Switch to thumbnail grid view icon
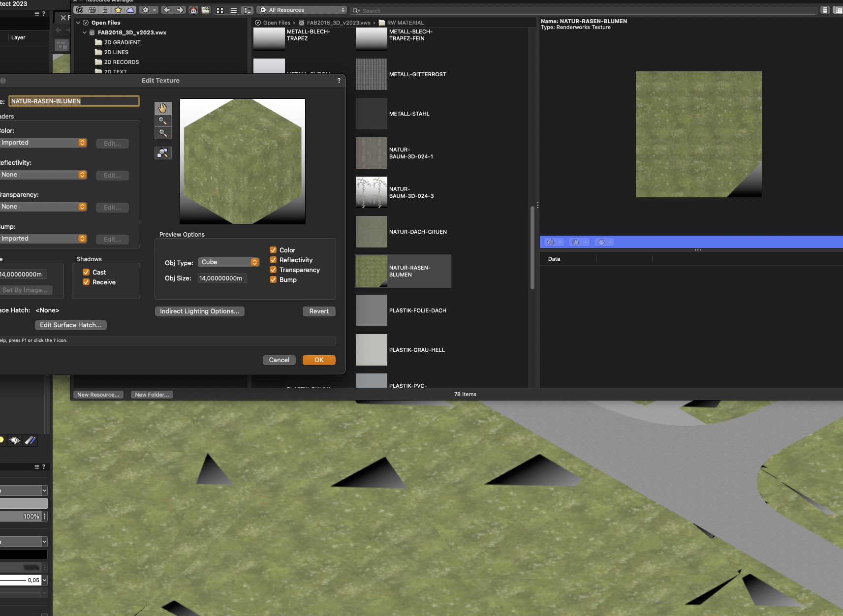Image resolution: width=843 pixels, height=616 pixels. [x=220, y=10]
